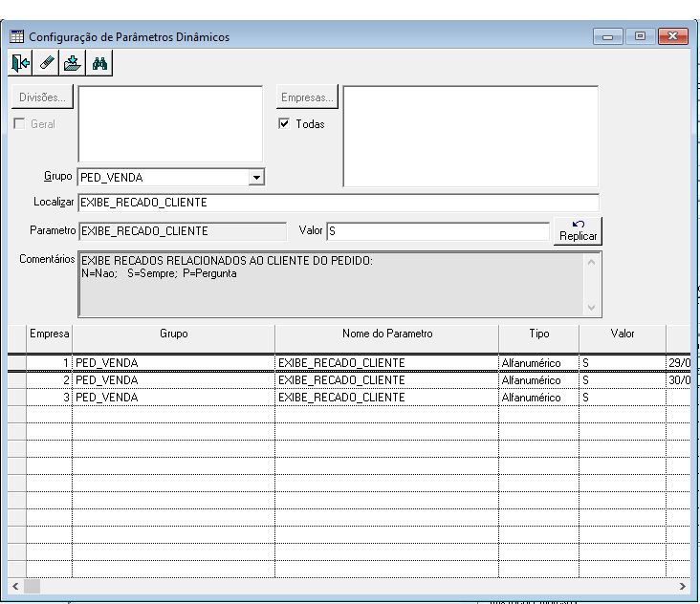Click the Localizar input field
Image resolution: width=700 pixels, height=604 pixels.
pos(339,203)
